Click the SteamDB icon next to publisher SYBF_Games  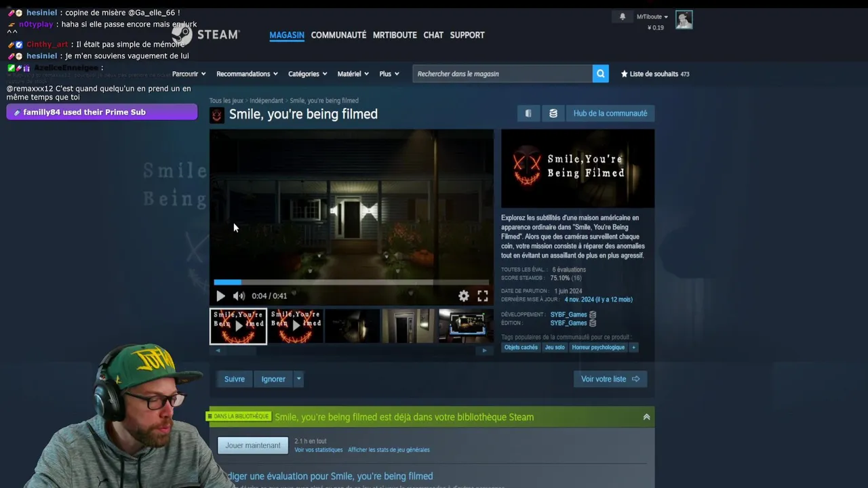pyautogui.click(x=593, y=323)
